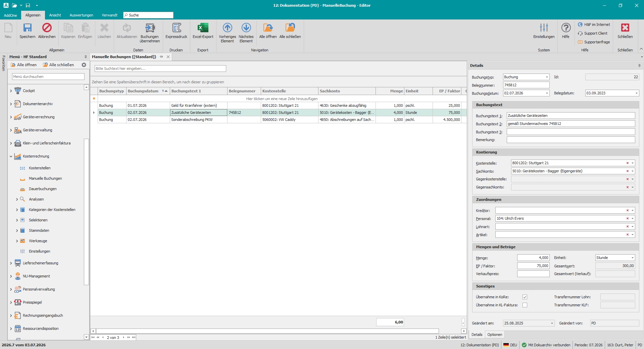Viewport: 644px width, 349px height.
Task: Select the Manuelle Buchungen menu entry
Action: pos(45,178)
